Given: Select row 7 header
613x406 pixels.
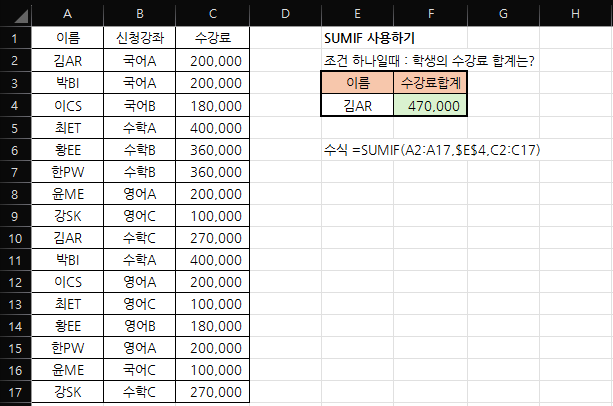Looking at the screenshot, I should click(x=15, y=172).
